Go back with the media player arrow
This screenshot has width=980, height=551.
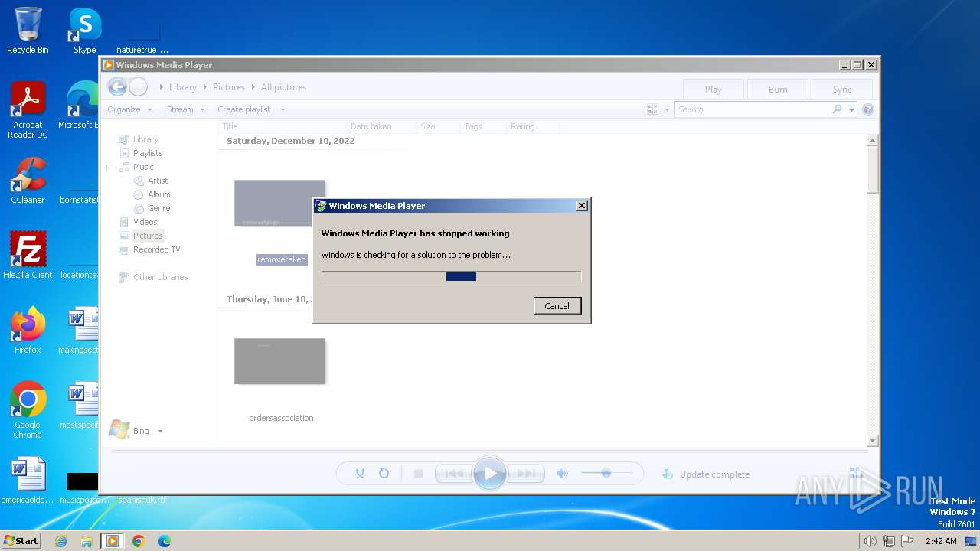click(x=117, y=86)
